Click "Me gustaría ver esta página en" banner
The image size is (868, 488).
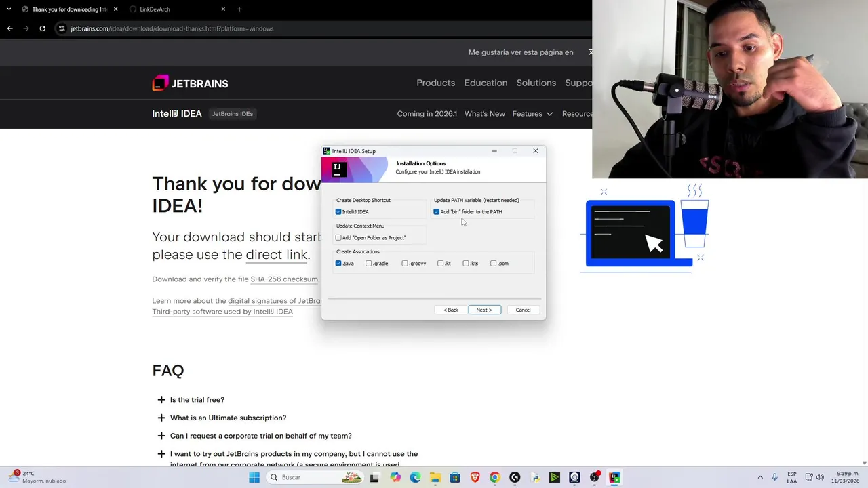[521, 52]
